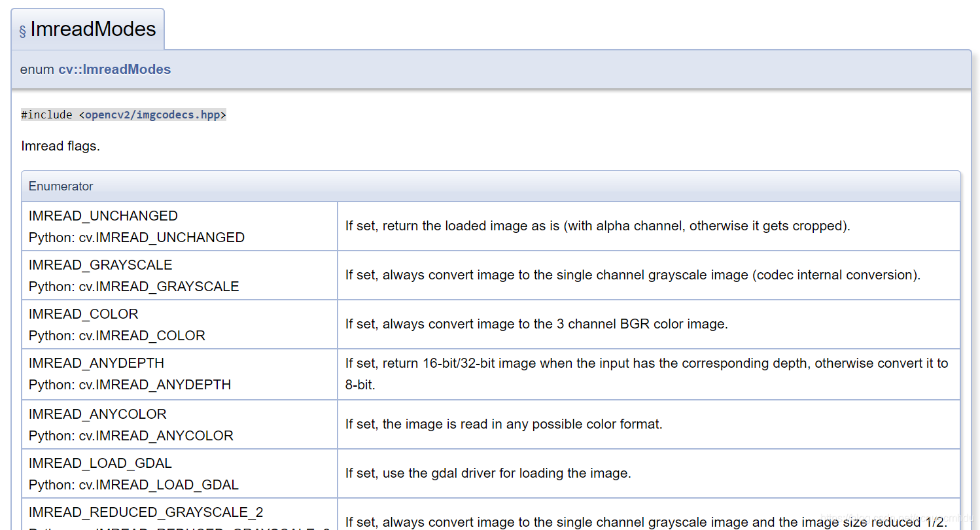This screenshot has height=530, width=980.
Task: Select the ImreadModes section heading
Action: click(x=93, y=29)
